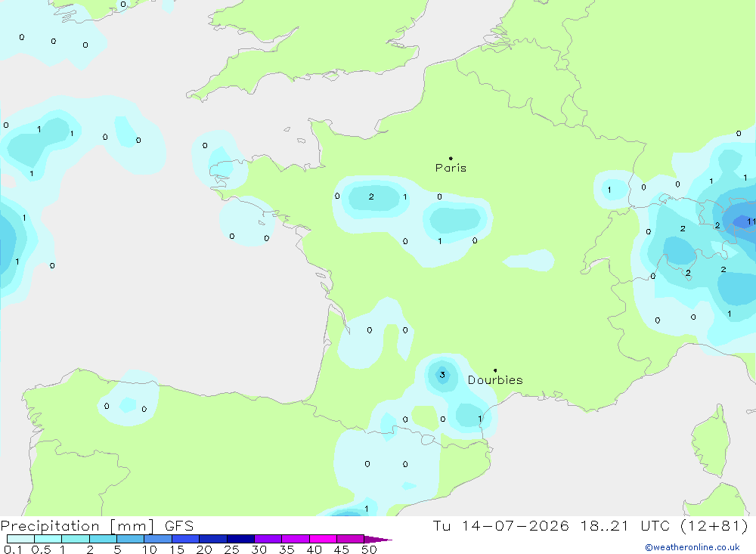Click the (12+81) model run label
756x554 pixels.
click(714, 525)
